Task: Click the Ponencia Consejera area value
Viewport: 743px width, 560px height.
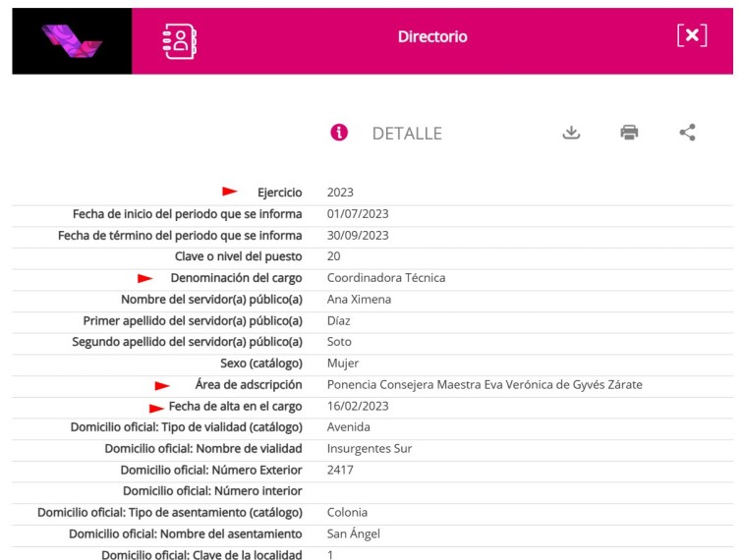Action: tap(484, 385)
